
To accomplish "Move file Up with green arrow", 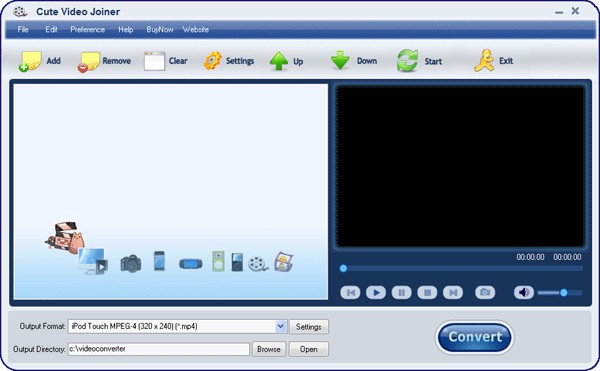I will point(279,61).
